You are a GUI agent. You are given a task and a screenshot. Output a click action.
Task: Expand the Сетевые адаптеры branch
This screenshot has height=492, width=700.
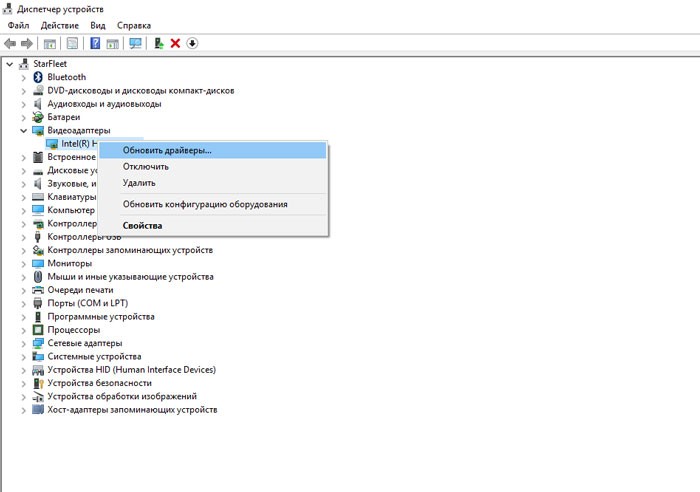pos(23,344)
